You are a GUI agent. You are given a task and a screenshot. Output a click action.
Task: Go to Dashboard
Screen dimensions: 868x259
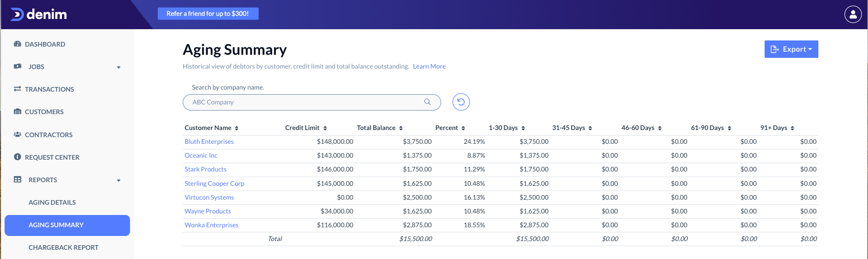45,44
